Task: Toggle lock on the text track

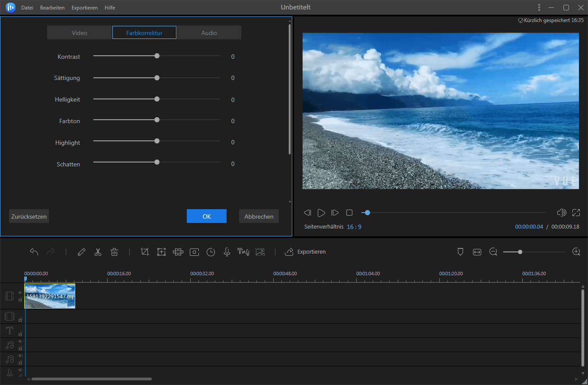Action: 20,334
